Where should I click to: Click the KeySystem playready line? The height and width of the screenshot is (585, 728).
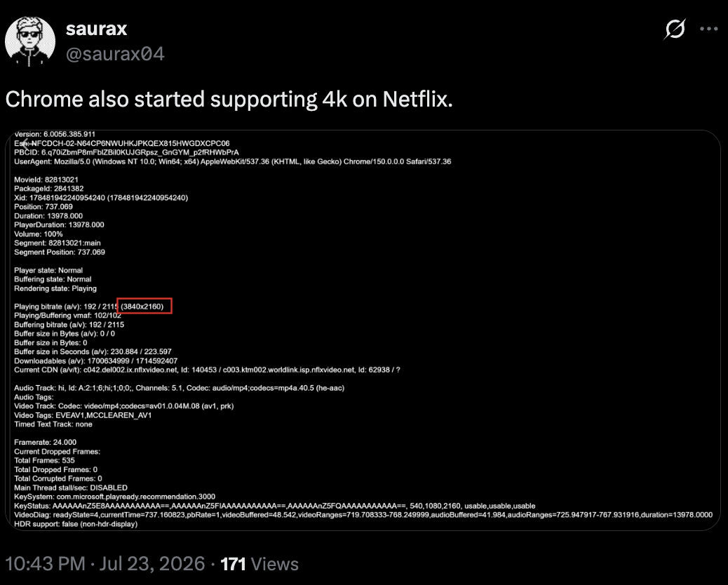tap(115, 497)
